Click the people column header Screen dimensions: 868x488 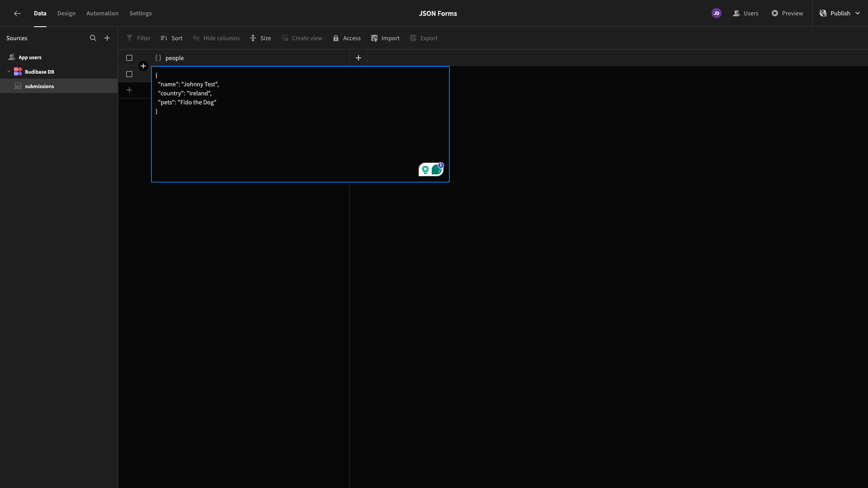250,58
